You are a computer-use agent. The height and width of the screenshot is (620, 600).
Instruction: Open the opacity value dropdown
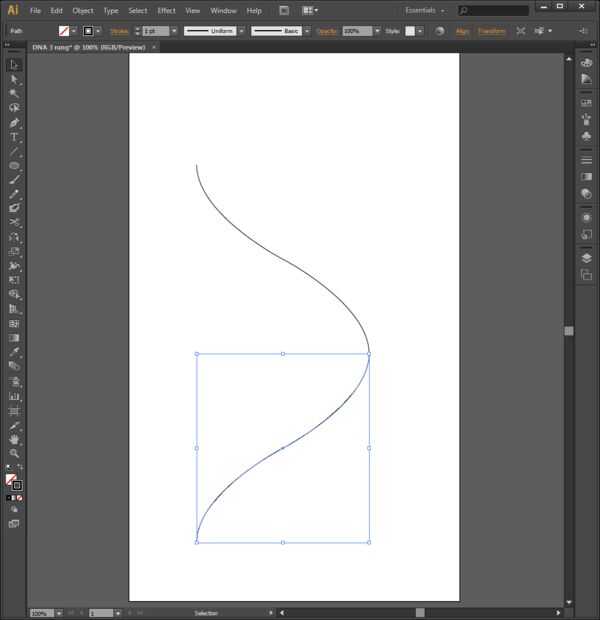(377, 31)
